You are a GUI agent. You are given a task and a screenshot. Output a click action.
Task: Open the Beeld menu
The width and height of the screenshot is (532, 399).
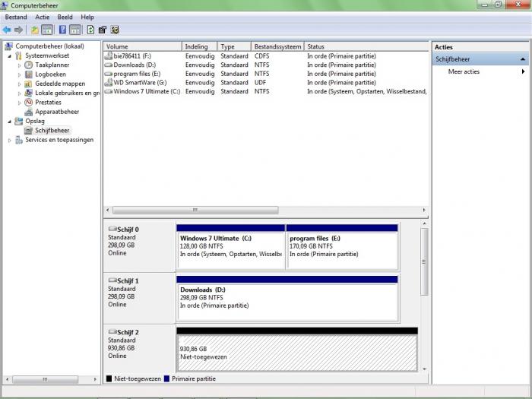pyautogui.click(x=65, y=17)
